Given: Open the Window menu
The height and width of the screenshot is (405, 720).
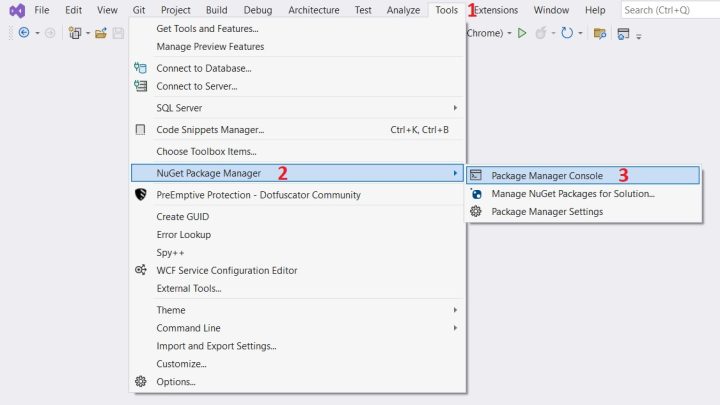Looking at the screenshot, I should click(551, 10).
